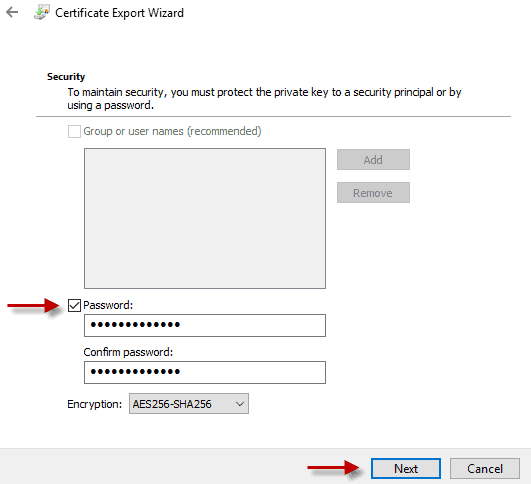531x484 pixels.
Task: Click the 'Security' heading text
Action: click(x=66, y=77)
